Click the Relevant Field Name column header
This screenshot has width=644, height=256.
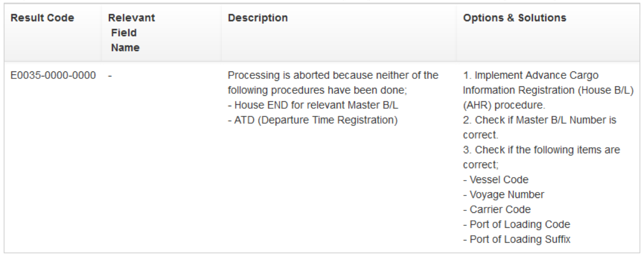click(x=131, y=33)
